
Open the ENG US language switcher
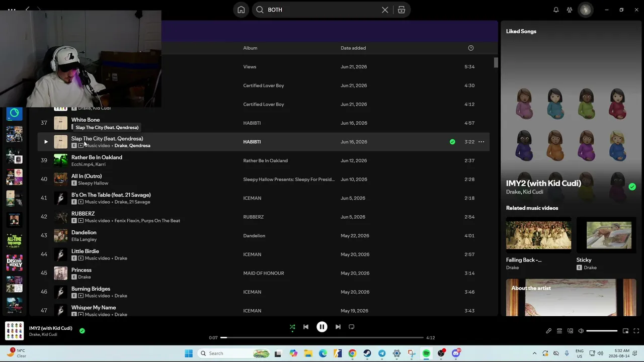coord(580,353)
